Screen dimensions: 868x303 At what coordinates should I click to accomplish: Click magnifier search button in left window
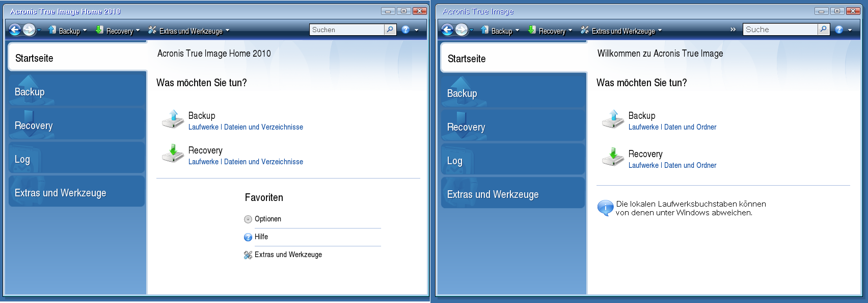coord(390,30)
